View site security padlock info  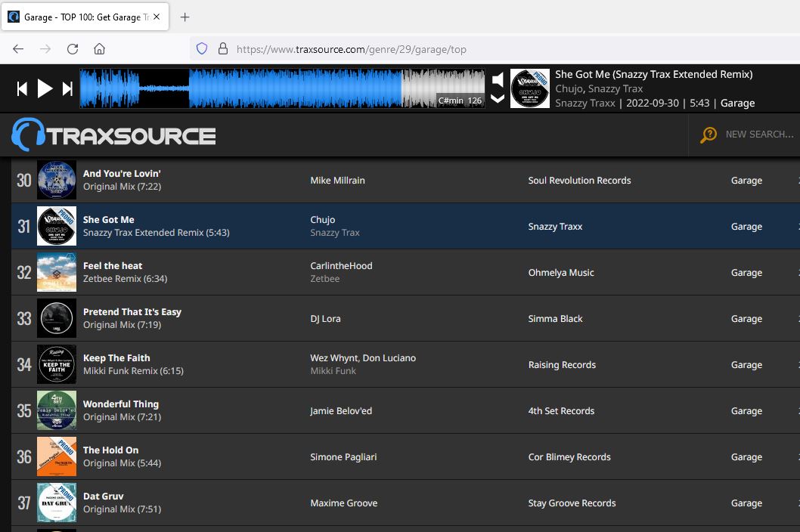coord(223,49)
